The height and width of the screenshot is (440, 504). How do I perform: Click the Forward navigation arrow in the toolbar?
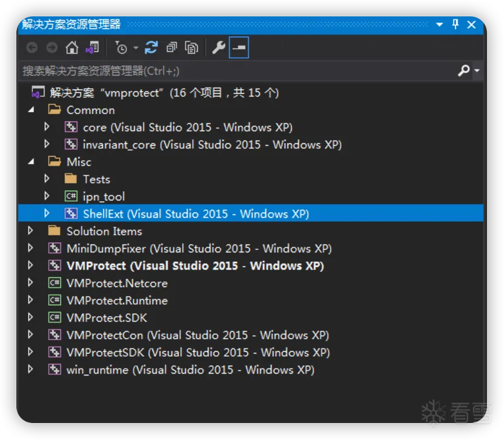point(51,48)
